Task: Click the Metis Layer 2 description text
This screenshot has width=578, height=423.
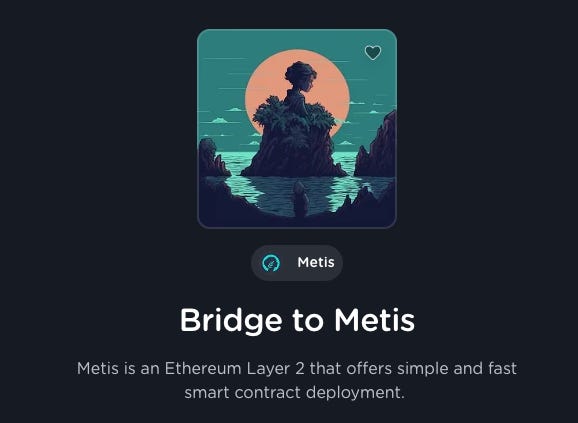Action: coord(297,380)
